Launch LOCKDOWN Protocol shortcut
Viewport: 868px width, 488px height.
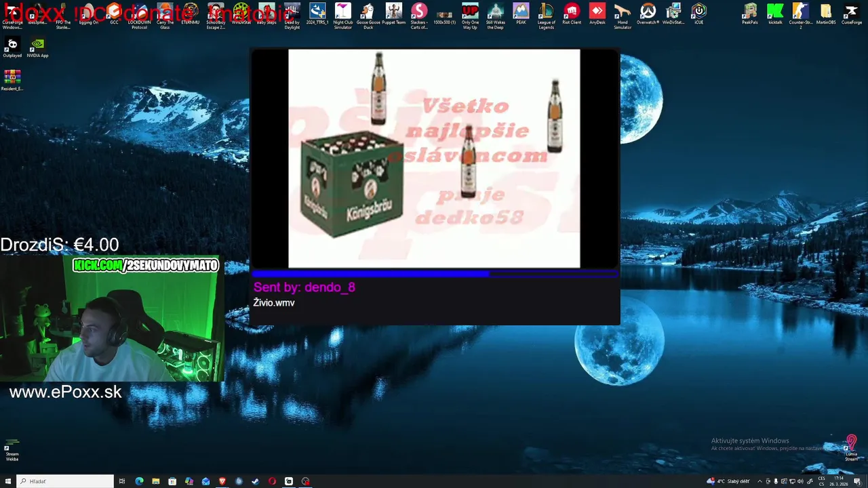click(139, 16)
